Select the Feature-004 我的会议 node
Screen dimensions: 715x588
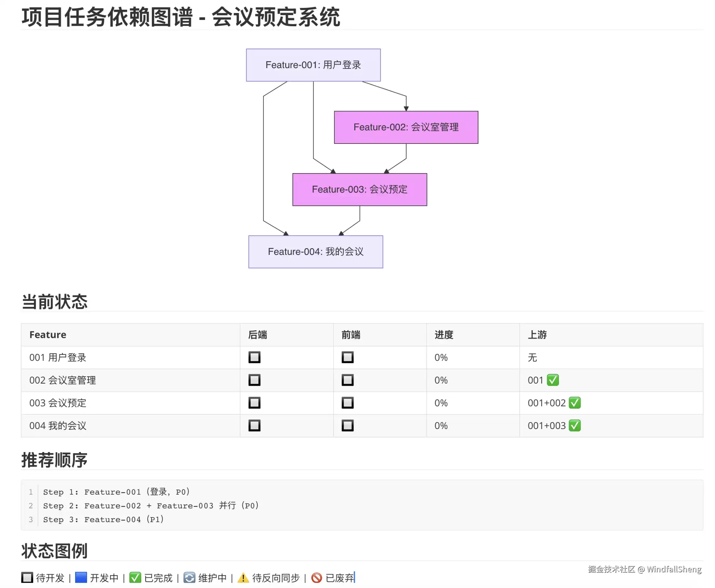(x=315, y=252)
